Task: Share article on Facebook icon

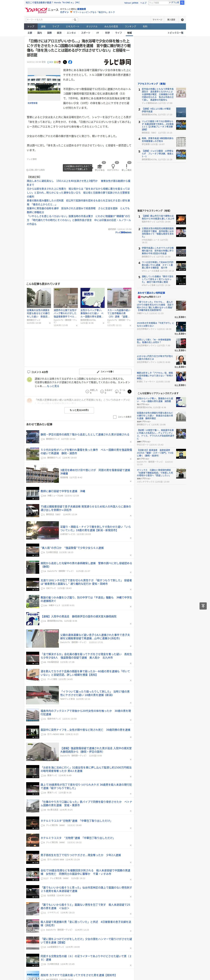Action: [70, 62]
